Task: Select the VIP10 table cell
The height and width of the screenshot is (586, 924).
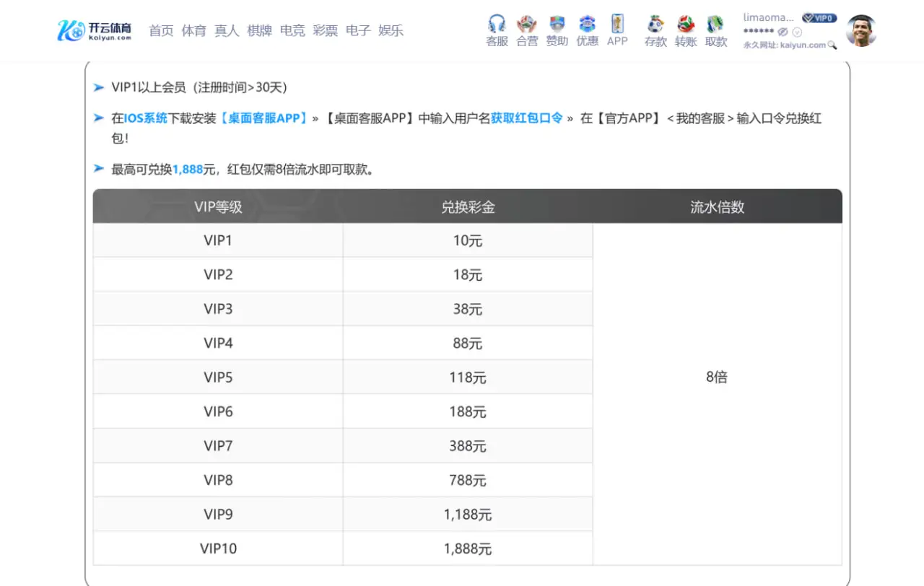Action: (218, 548)
